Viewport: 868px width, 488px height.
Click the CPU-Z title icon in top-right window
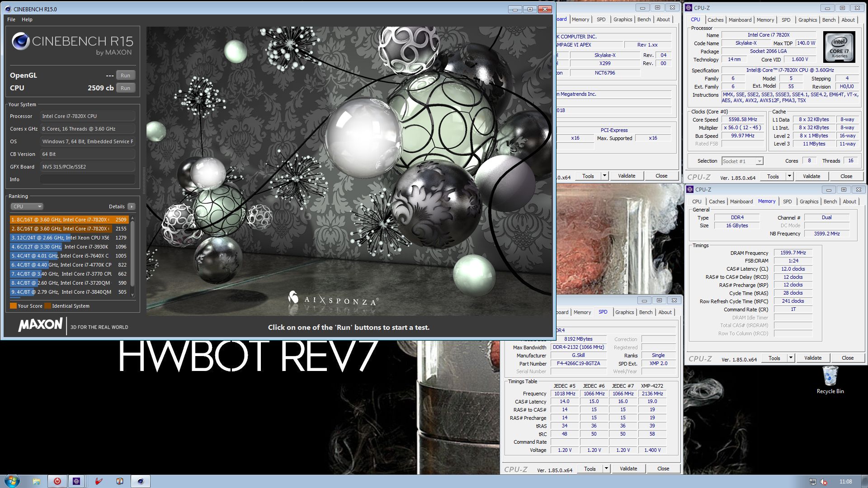(689, 8)
